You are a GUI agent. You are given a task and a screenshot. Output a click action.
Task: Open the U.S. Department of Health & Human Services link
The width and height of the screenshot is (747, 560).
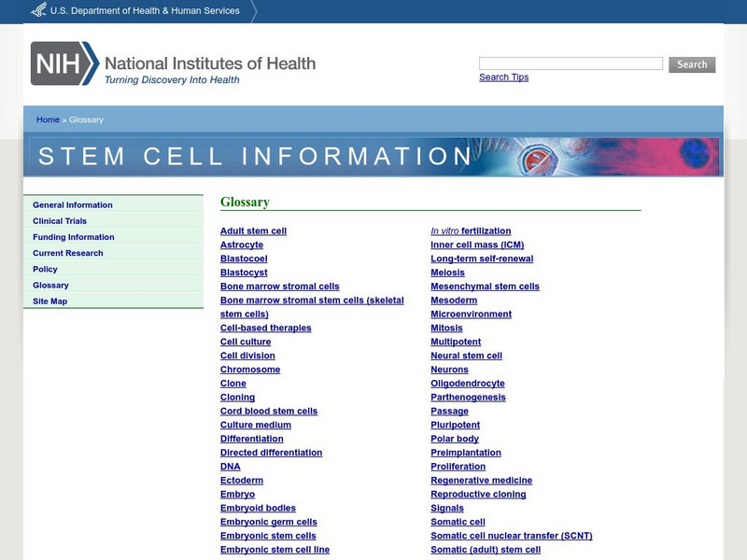[145, 10]
